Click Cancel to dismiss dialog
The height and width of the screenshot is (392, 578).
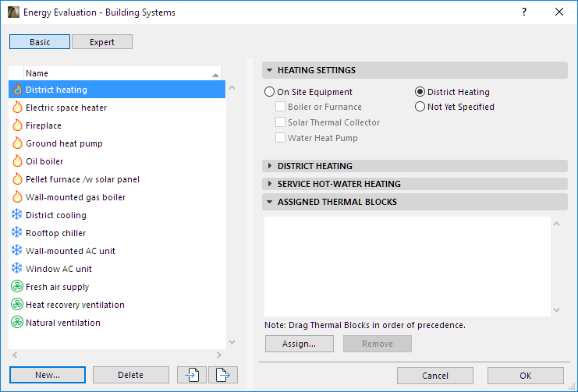tap(435, 376)
